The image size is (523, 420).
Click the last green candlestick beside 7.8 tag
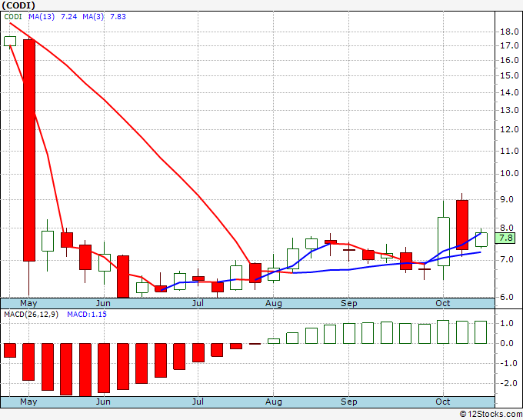pos(481,239)
